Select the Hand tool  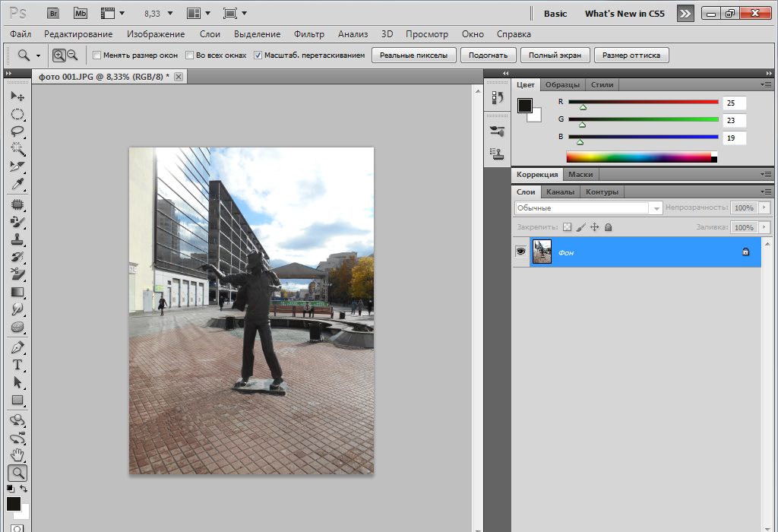[17, 455]
